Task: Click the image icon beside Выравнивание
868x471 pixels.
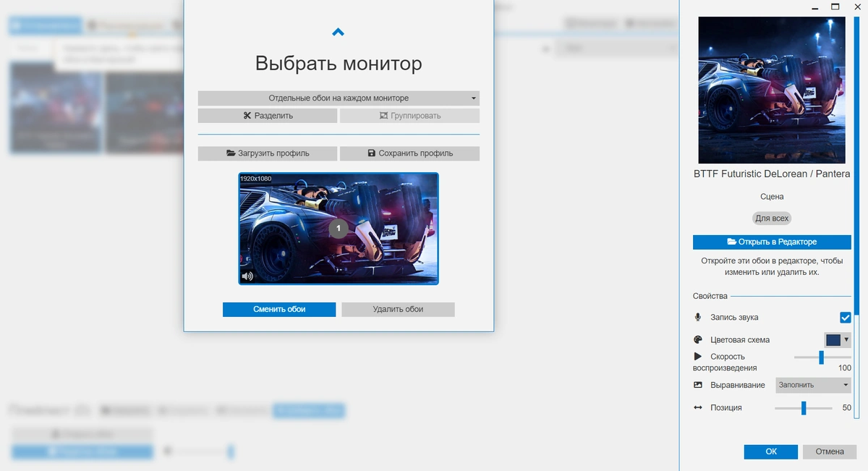Action: [x=698, y=385]
